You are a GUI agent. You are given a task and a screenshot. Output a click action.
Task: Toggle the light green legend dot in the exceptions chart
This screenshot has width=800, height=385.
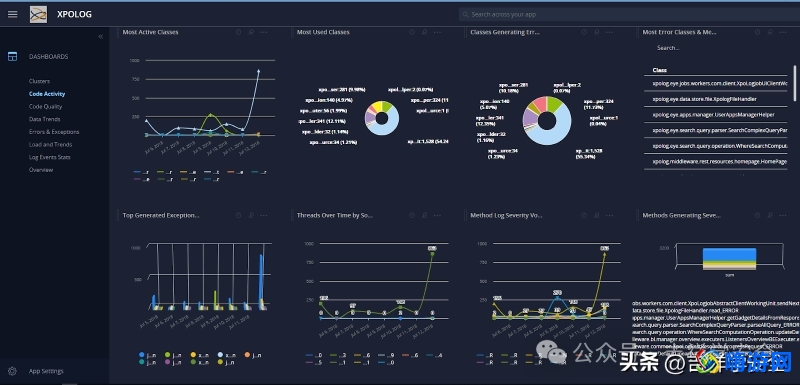[167, 355]
